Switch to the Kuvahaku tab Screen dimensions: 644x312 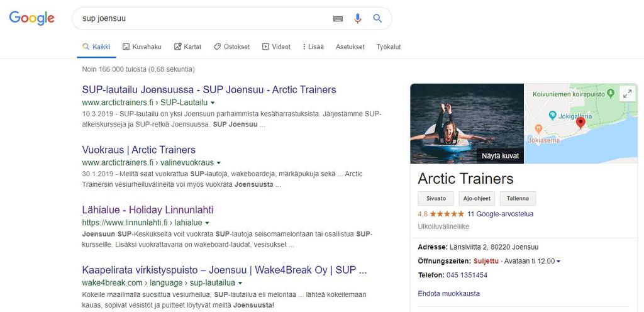click(x=142, y=47)
